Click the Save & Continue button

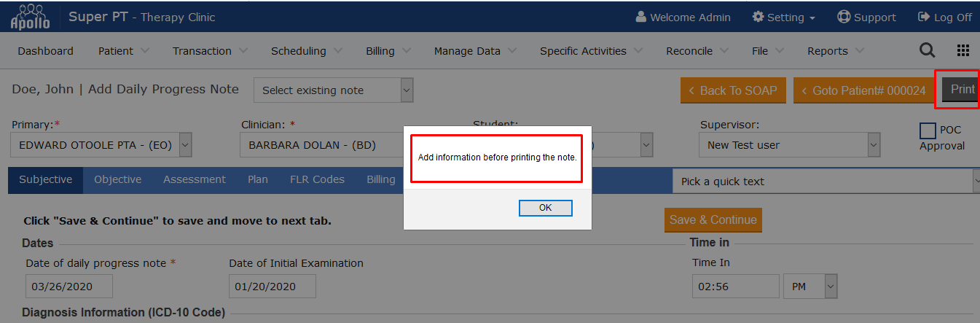tap(713, 219)
